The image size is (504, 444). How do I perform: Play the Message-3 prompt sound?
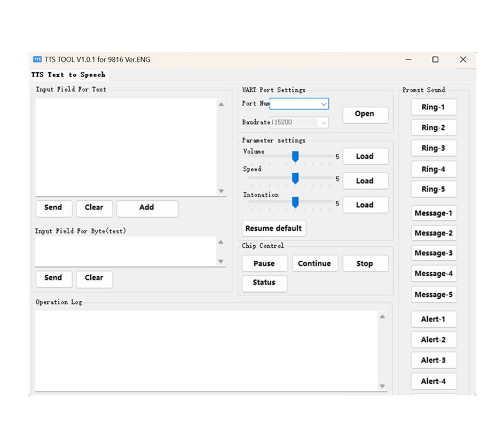coord(433,253)
